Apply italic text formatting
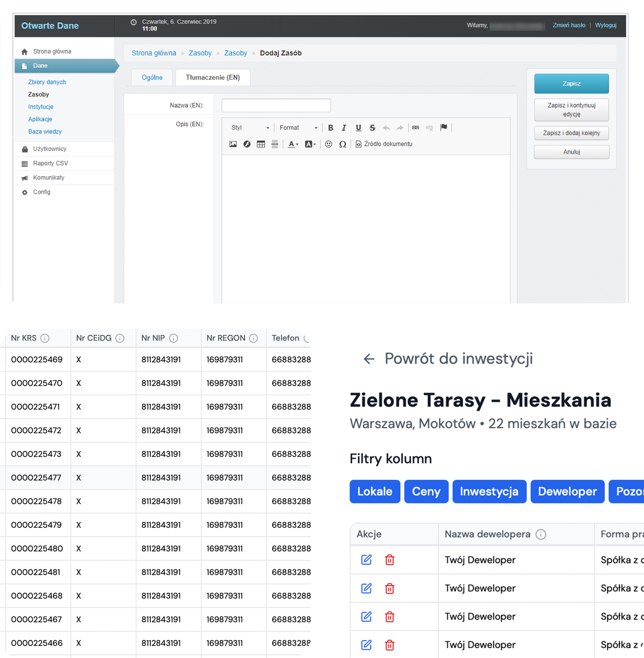Viewport: 644px width, 658px height. click(x=344, y=128)
